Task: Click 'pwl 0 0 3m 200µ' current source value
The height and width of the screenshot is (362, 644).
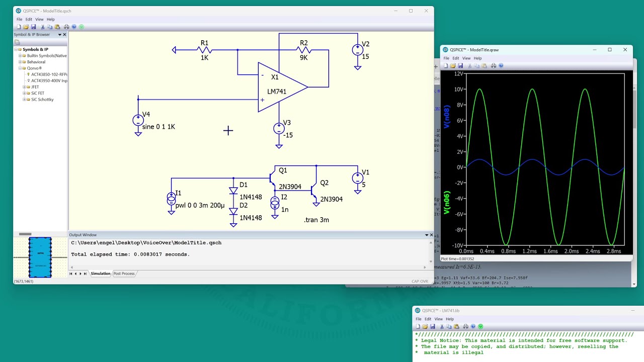Action: click(200, 206)
